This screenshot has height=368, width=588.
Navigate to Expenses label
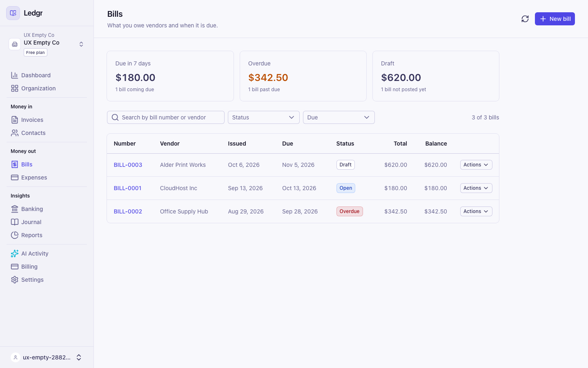coord(34,177)
